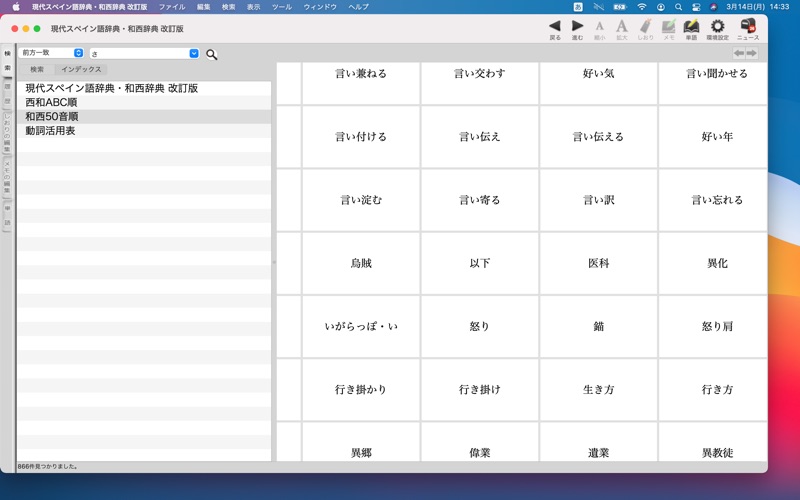Select 動詞活用表 in the index list
The height and width of the screenshot is (500, 800).
[x=50, y=130]
